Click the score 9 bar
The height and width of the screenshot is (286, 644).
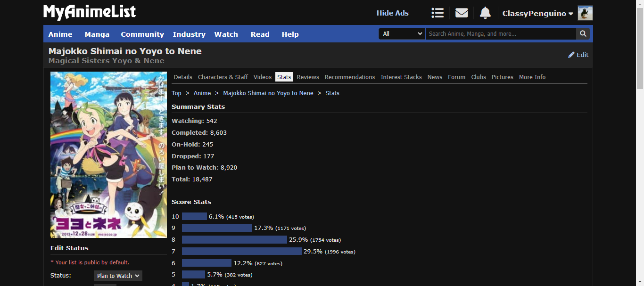click(x=217, y=228)
